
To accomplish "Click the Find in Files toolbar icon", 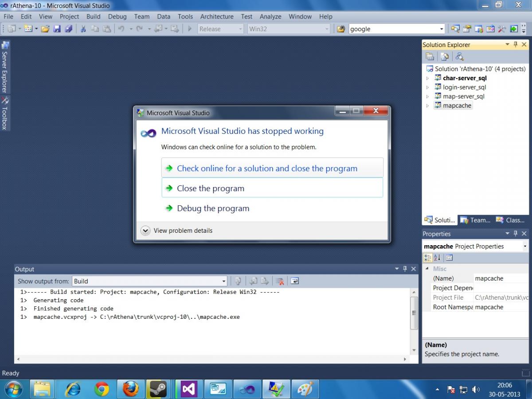I will coord(341,29).
